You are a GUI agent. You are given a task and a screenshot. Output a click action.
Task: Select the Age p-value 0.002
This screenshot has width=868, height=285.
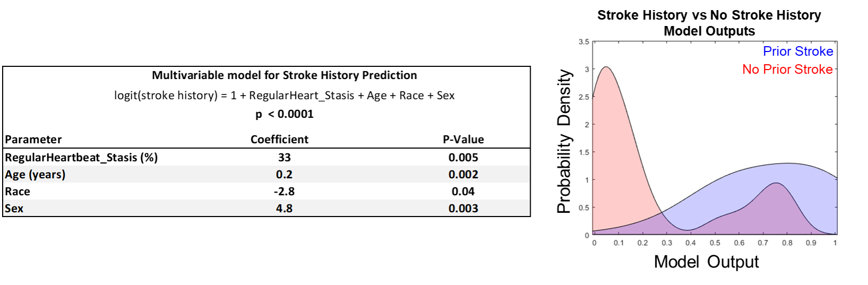pos(463,175)
